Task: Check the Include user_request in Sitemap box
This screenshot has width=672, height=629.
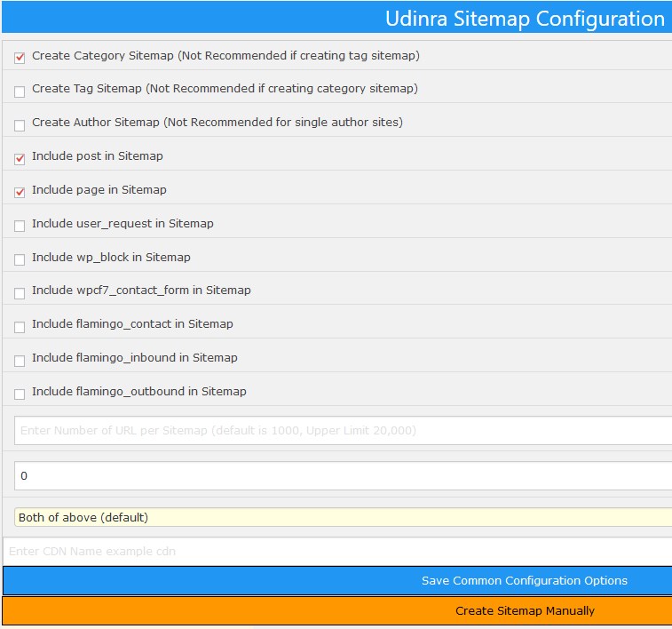Action: point(20,227)
